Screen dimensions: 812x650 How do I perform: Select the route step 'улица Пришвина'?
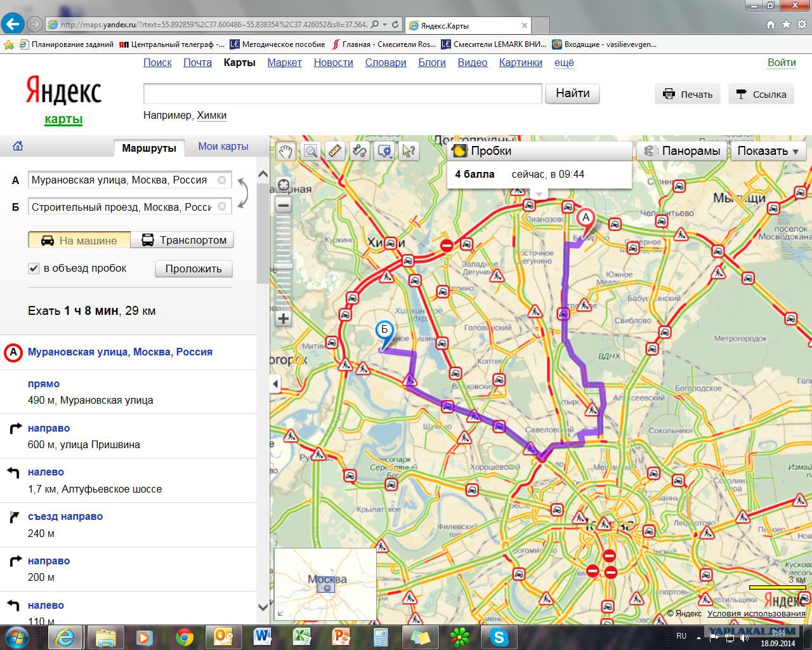point(128,436)
